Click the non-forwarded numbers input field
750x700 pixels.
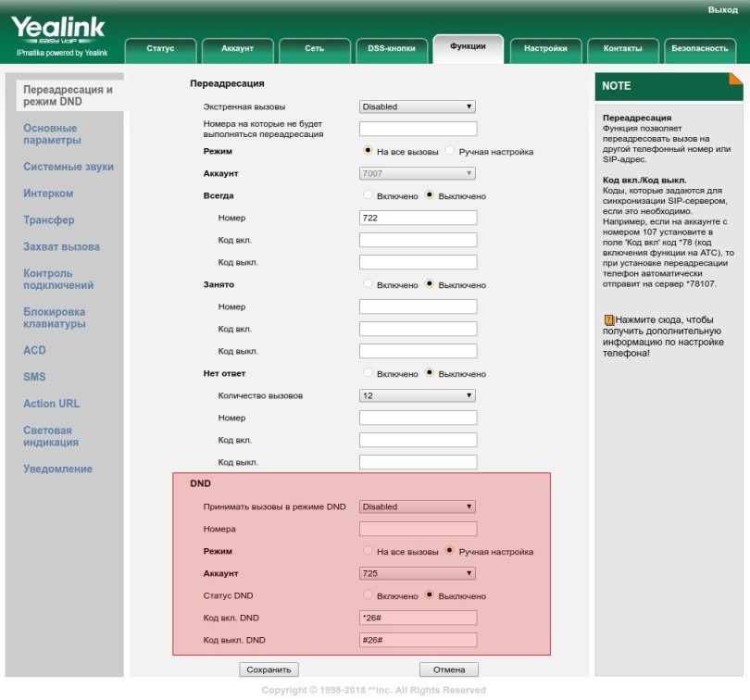tap(418, 129)
